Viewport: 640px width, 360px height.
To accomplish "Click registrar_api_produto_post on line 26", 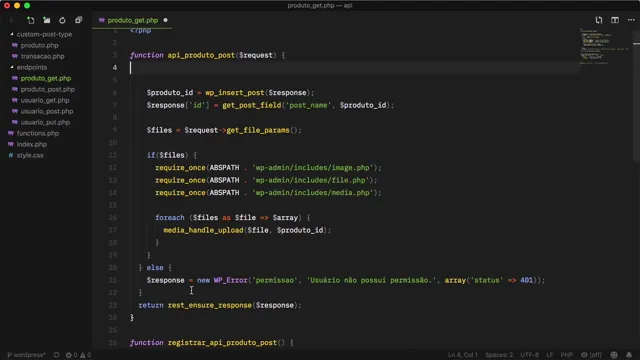I will point(222,342).
